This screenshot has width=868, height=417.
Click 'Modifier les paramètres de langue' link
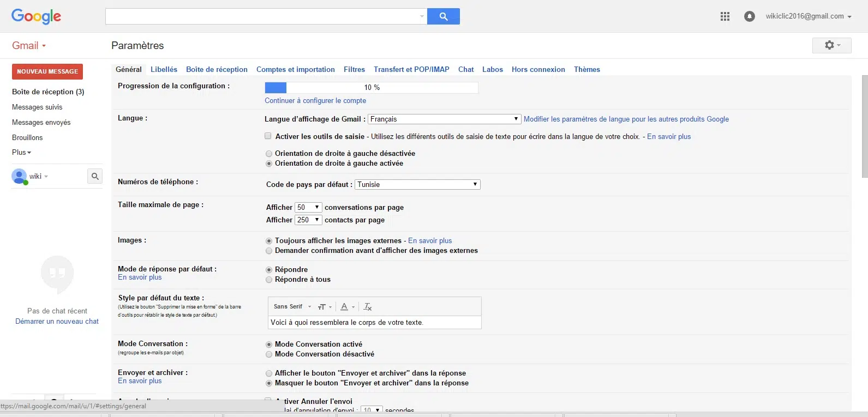pos(626,119)
